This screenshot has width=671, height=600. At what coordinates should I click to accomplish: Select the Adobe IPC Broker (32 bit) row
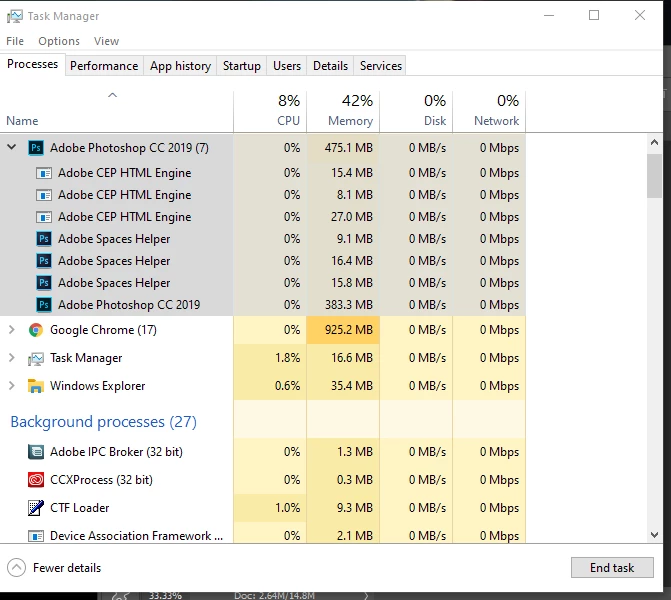[x=263, y=452]
